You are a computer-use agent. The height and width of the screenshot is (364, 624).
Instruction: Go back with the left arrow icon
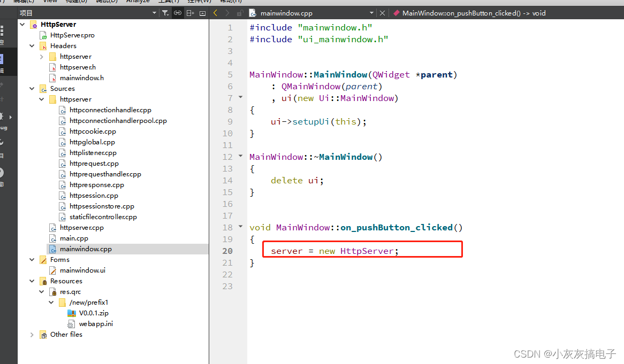pos(215,13)
